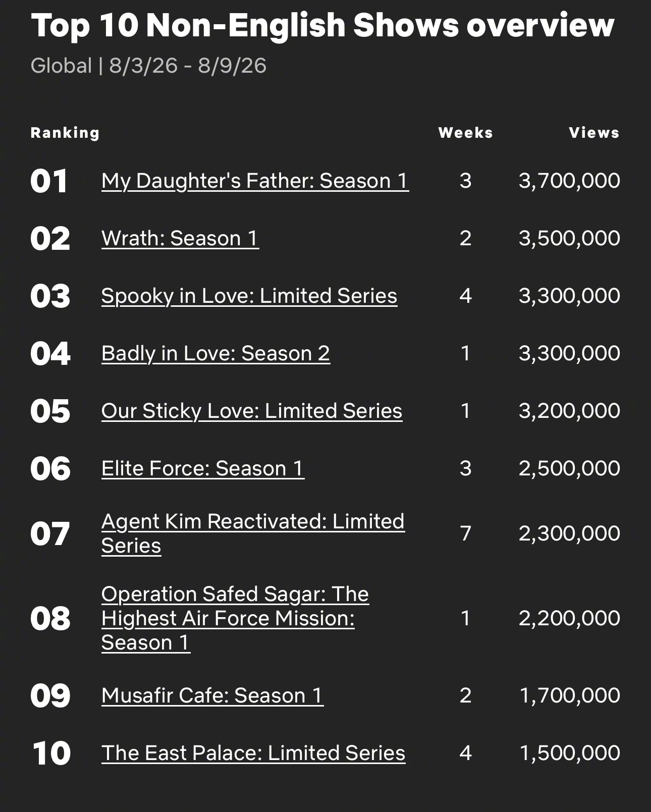Open My Daughter's Father: Season 1 link
Viewport: 651px width, 812px height.
pos(255,181)
